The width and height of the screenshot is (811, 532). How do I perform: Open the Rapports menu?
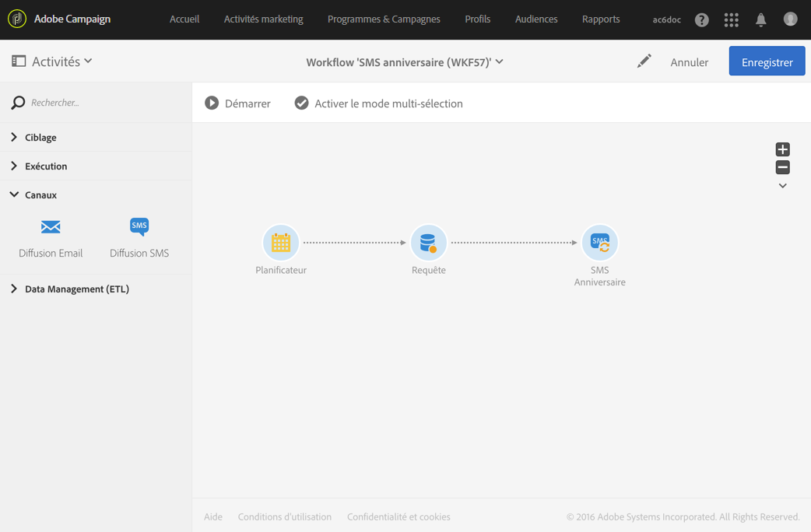[x=601, y=19]
